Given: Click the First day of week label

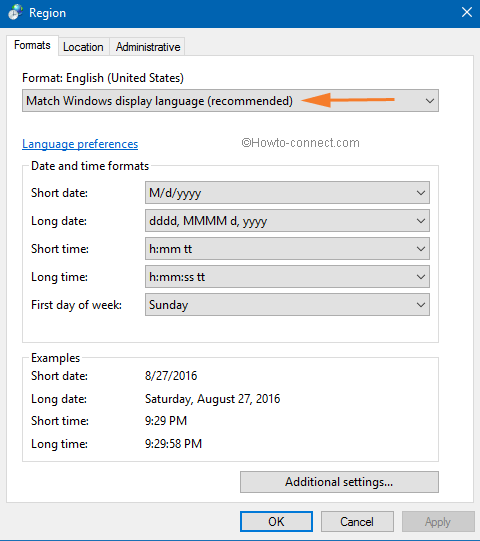Looking at the screenshot, I should 76,305.
